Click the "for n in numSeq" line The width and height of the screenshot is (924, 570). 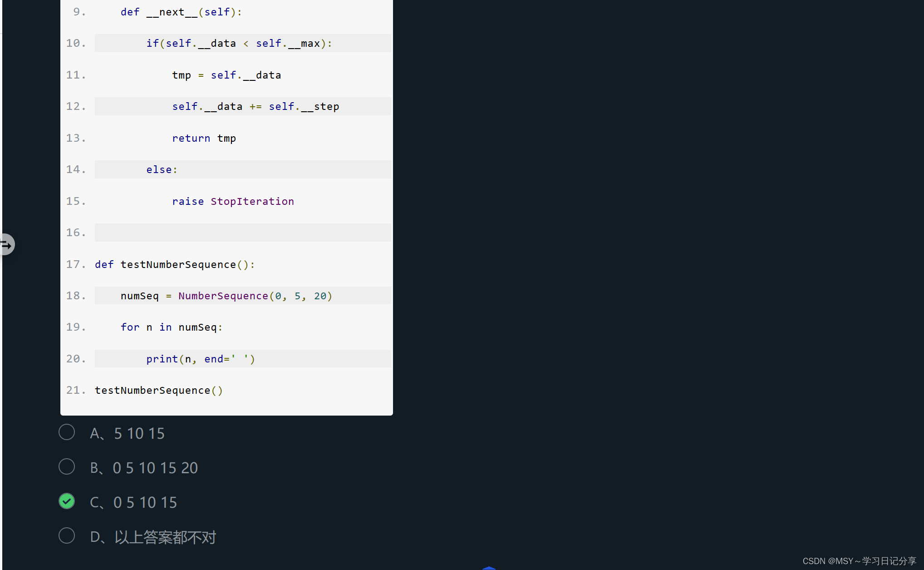pyautogui.click(x=172, y=327)
